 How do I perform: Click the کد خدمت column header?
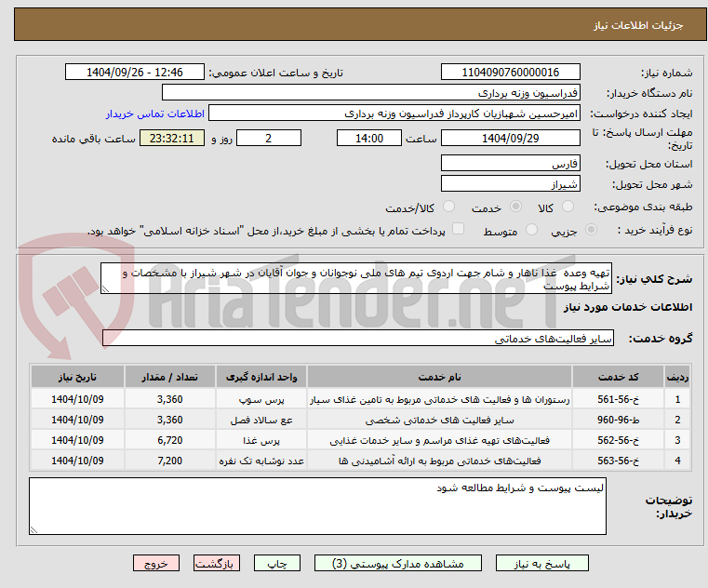click(618, 377)
